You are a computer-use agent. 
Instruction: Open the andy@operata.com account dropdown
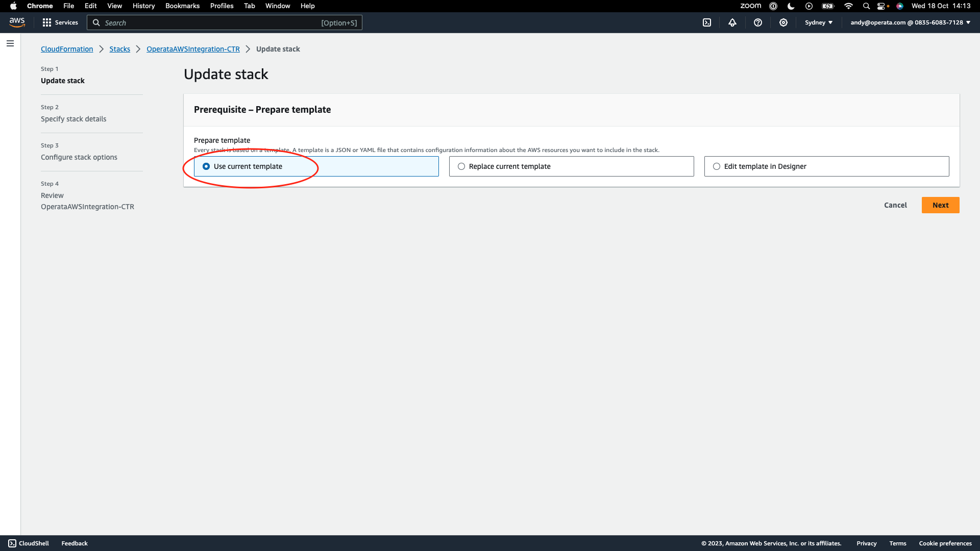(910, 22)
